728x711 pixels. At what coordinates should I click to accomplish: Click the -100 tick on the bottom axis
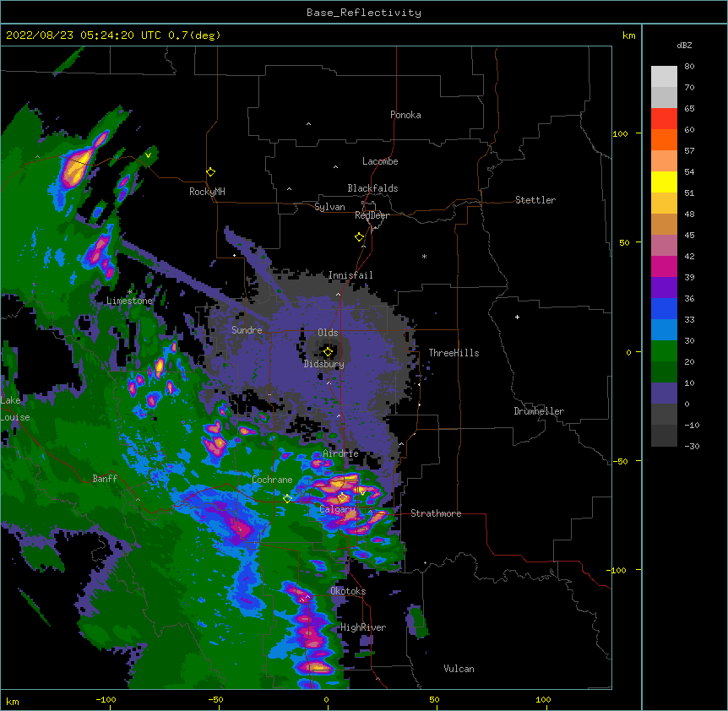click(x=106, y=699)
